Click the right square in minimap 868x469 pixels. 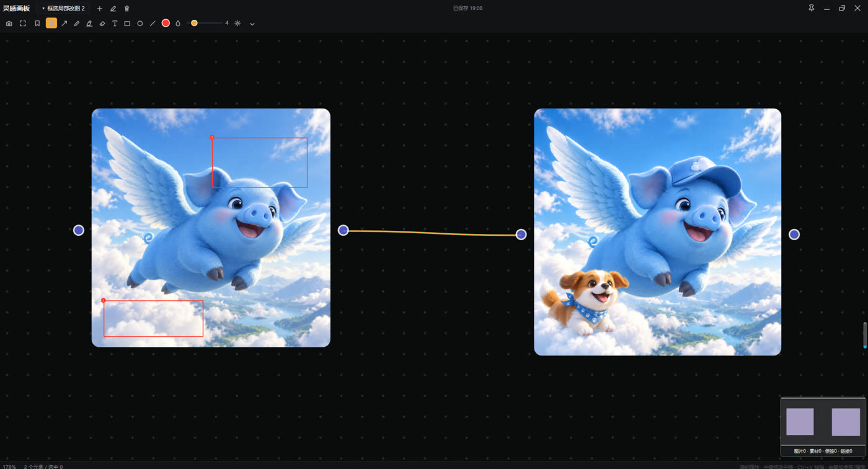pyautogui.click(x=846, y=422)
